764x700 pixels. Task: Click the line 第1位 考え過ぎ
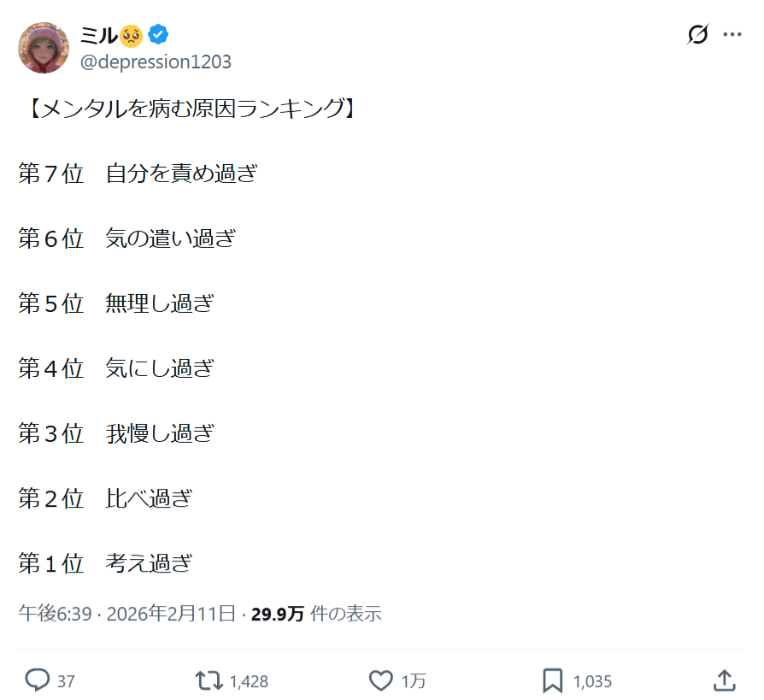pyautogui.click(x=105, y=563)
